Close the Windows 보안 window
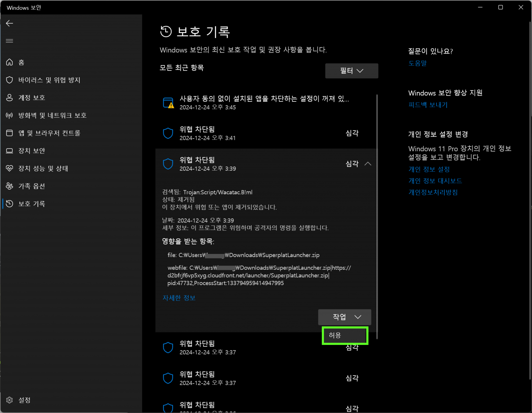This screenshot has width=532, height=413. click(521, 7)
